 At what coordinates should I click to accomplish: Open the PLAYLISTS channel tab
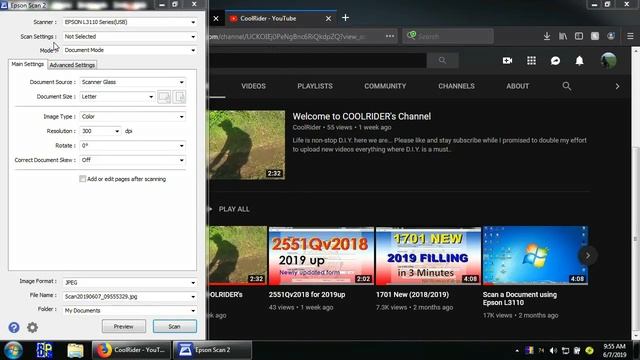point(315,86)
